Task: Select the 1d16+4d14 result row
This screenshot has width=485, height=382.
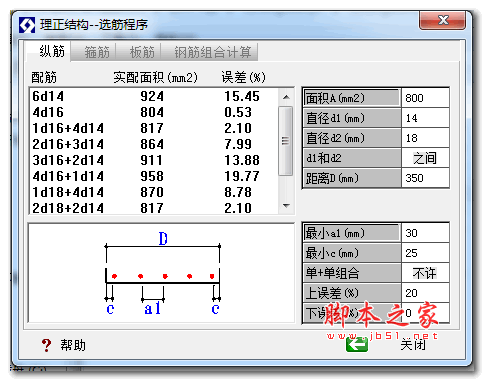Action: click(x=154, y=128)
